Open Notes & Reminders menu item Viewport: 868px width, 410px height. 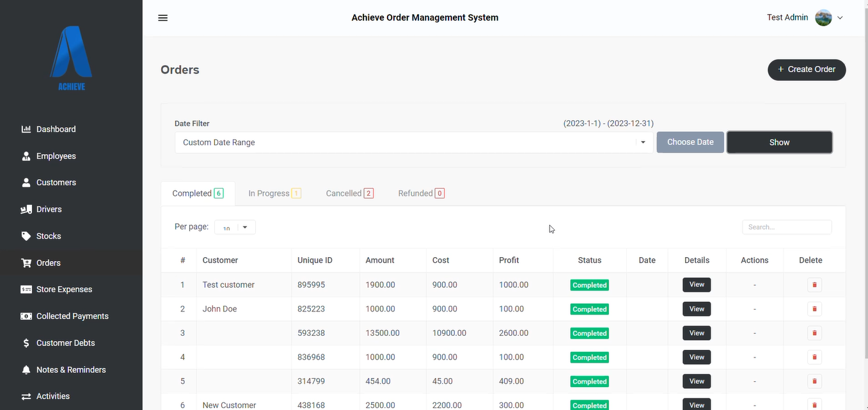71,370
